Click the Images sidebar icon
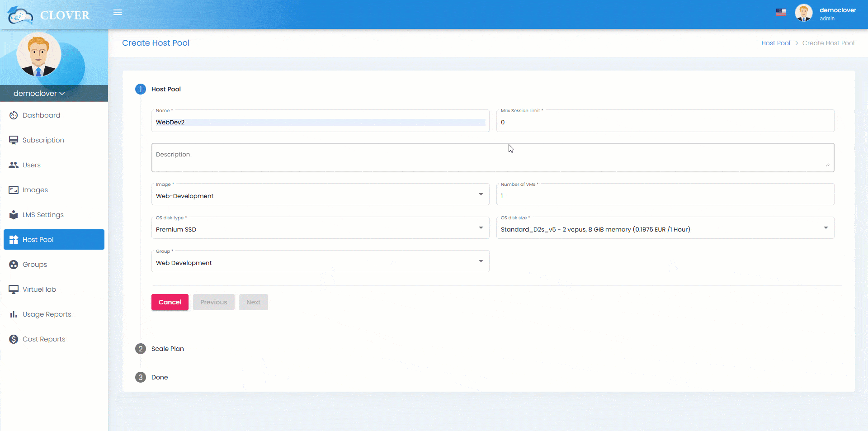This screenshot has width=868, height=431. [x=14, y=190]
